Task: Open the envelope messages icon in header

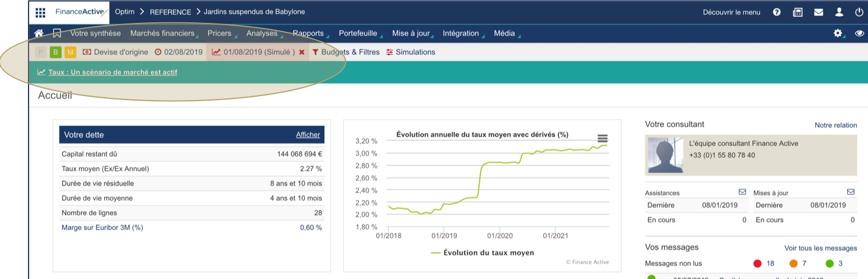Action: click(819, 12)
